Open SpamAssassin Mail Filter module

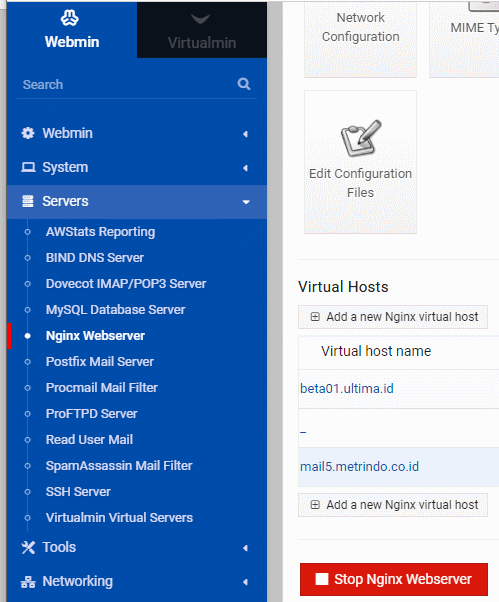tap(119, 466)
